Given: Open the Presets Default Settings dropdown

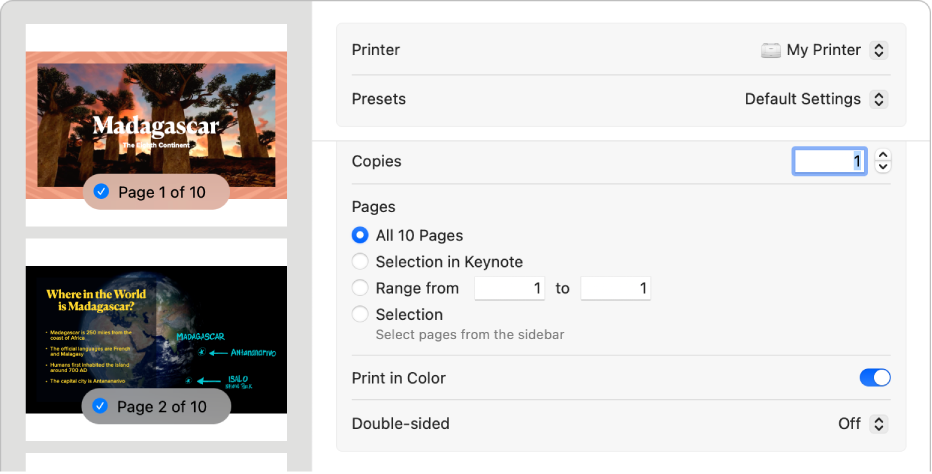Looking at the screenshot, I should pos(878,99).
